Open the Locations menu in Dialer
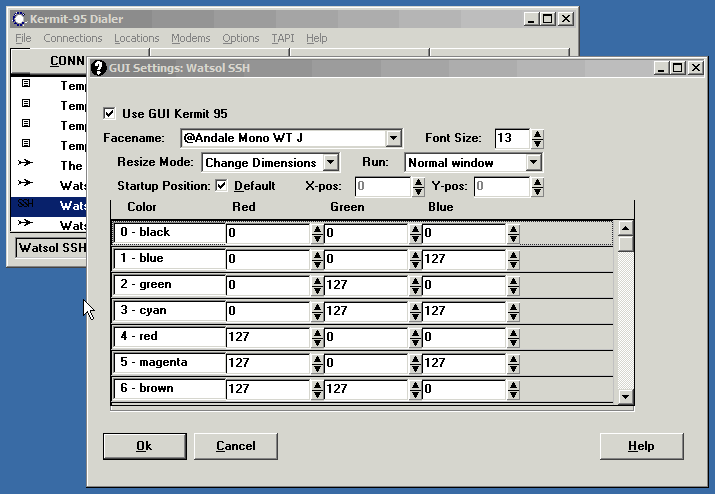The height and width of the screenshot is (494, 715). (136, 38)
